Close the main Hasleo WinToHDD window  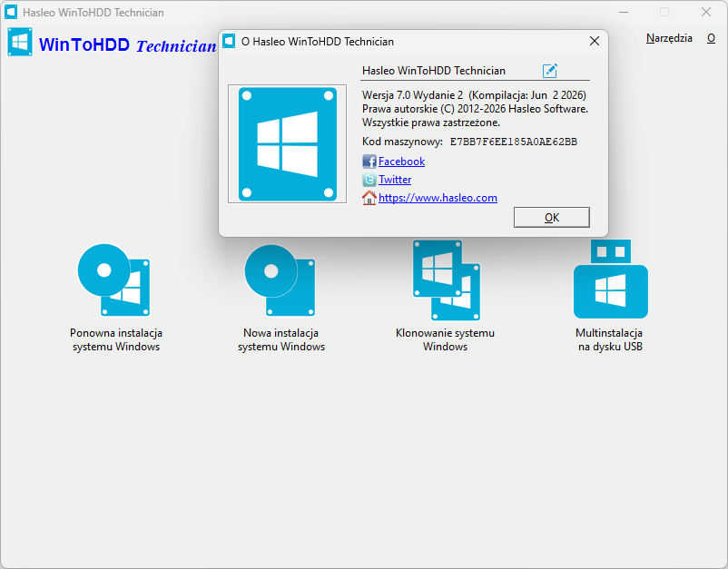(x=706, y=12)
